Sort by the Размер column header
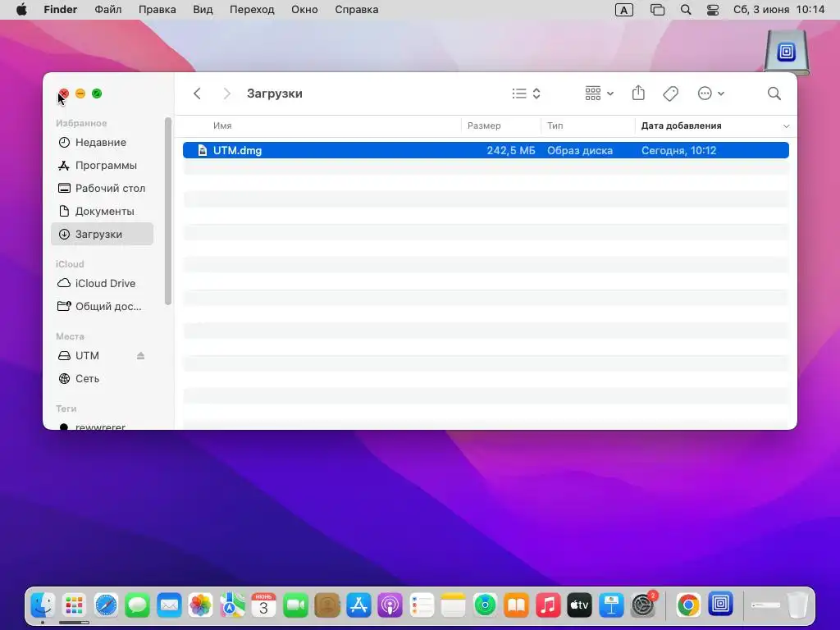The width and height of the screenshot is (840, 630). [484, 126]
